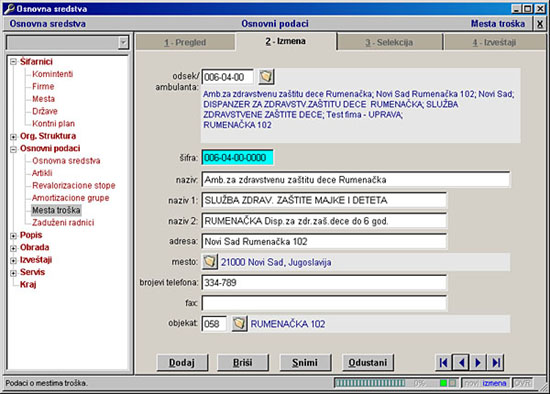550x394 pixels.
Task: Select Komintenti in the tree
Action: [x=53, y=74]
